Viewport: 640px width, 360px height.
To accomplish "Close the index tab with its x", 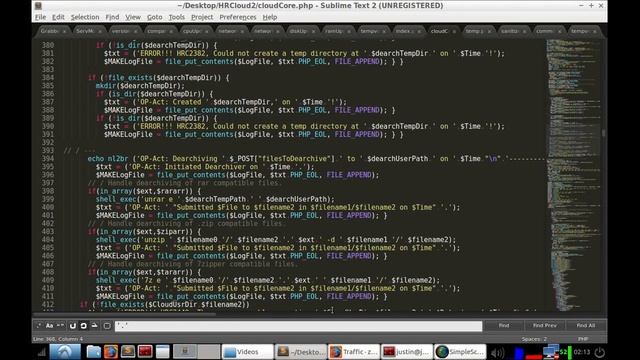I will coord(419,31).
